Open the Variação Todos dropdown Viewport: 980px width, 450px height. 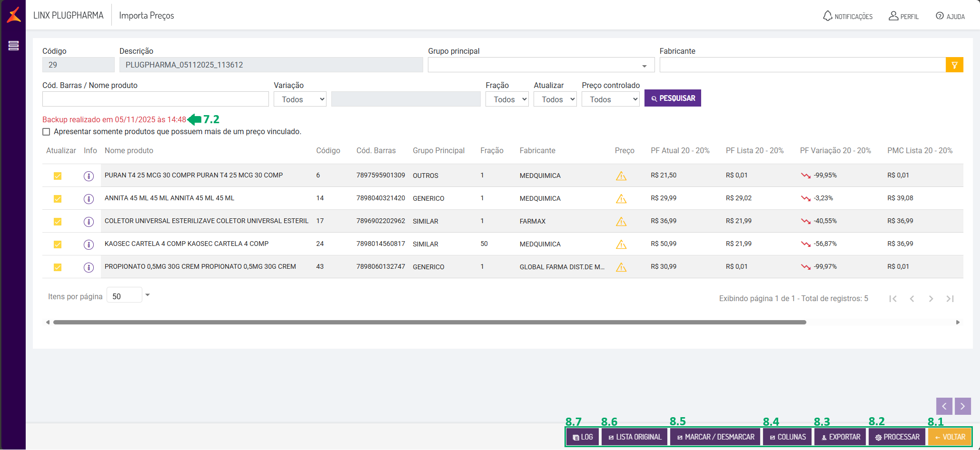point(300,99)
